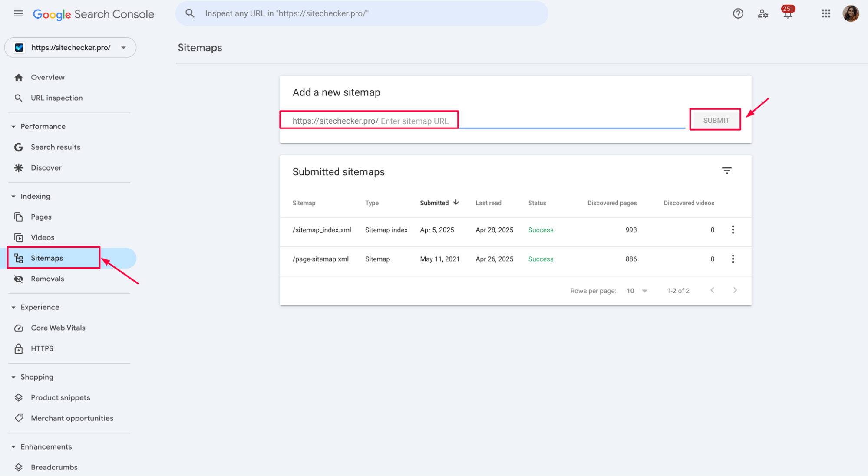
Task: Collapse the Performance section
Action: 13,127
